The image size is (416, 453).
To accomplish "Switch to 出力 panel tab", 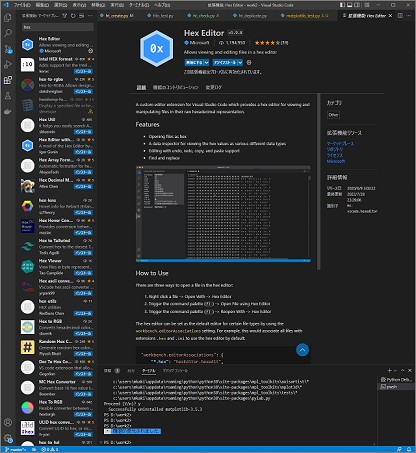I will pos(131,370).
